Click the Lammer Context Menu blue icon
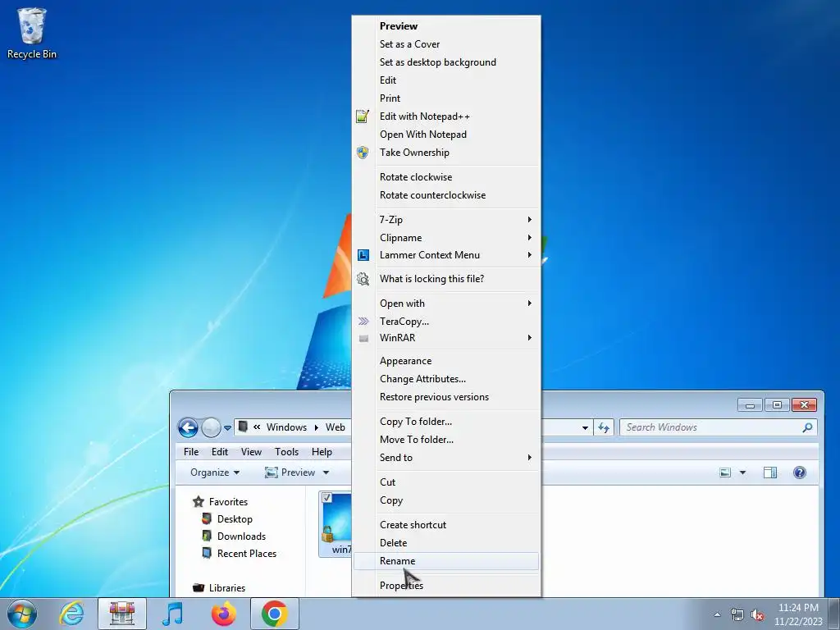The image size is (840, 630). click(363, 256)
